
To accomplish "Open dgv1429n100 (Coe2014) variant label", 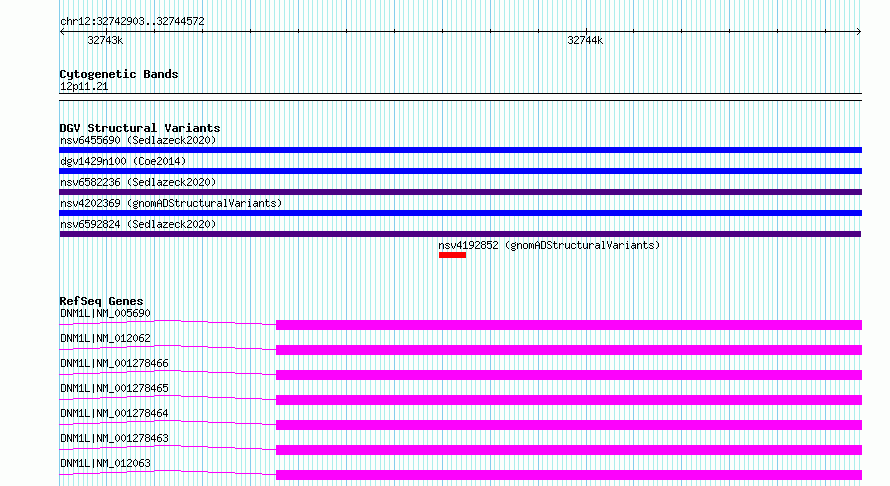I will point(123,161).
